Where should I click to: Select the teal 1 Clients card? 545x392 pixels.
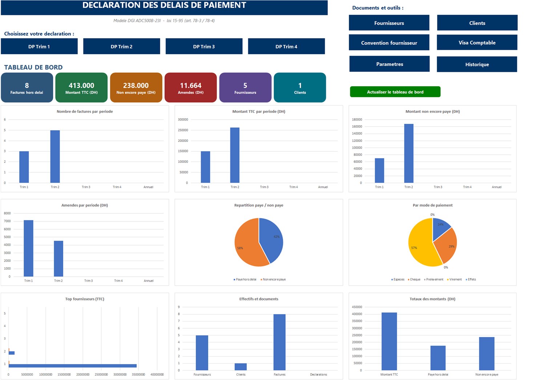coord(300,87)
